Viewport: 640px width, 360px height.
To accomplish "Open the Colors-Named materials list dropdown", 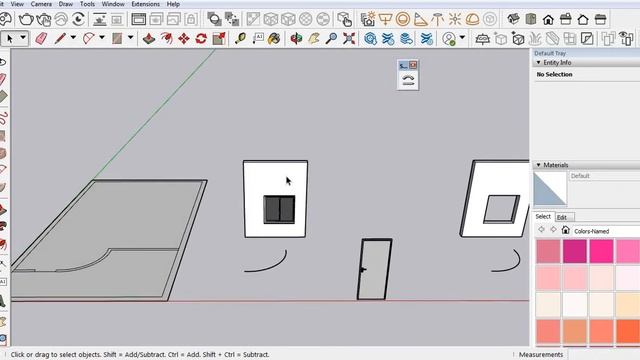I will (606, 231).
